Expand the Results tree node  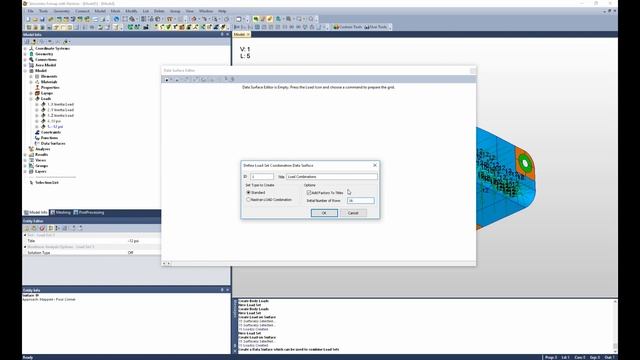(x=25, y=155)
